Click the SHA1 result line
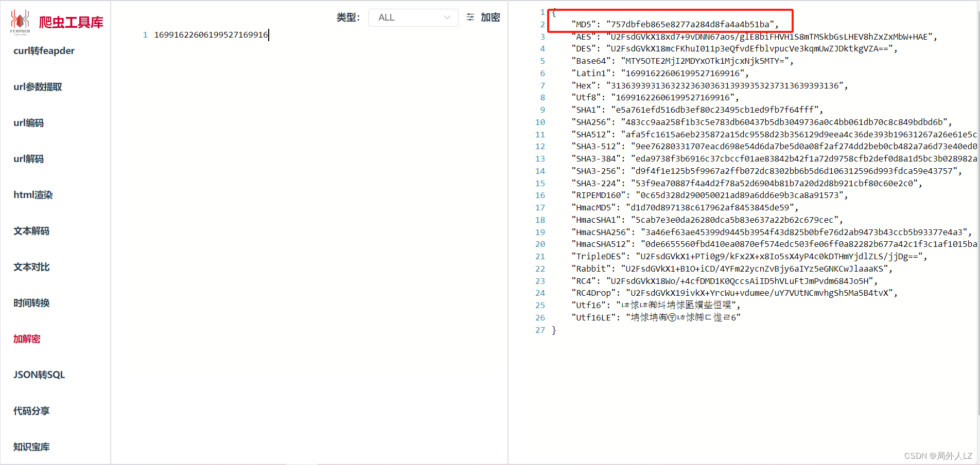This screenshot has width=980, height=465. pyautogui.click(x=697, y=110)
